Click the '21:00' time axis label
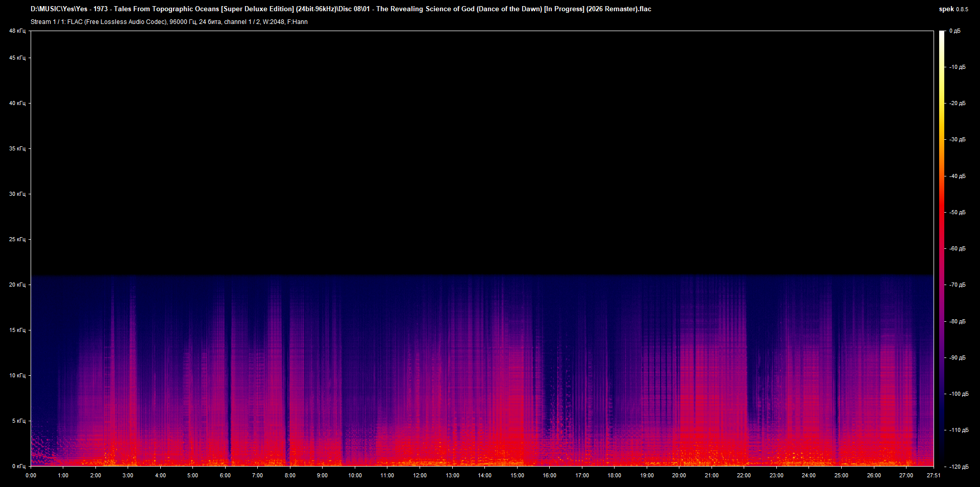This screenshot has height=487, width=980. tap(712, 475)
